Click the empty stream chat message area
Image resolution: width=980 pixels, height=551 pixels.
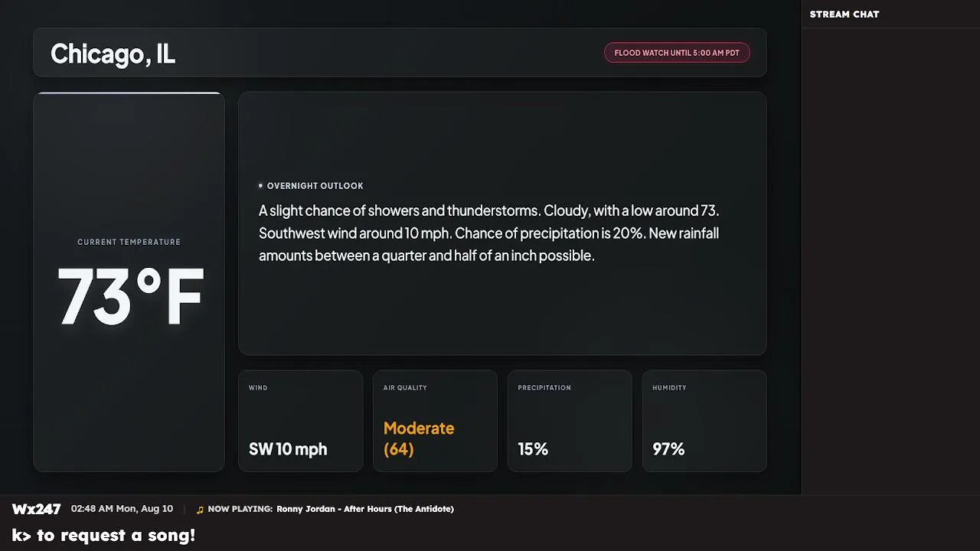[x=890, y=260]
